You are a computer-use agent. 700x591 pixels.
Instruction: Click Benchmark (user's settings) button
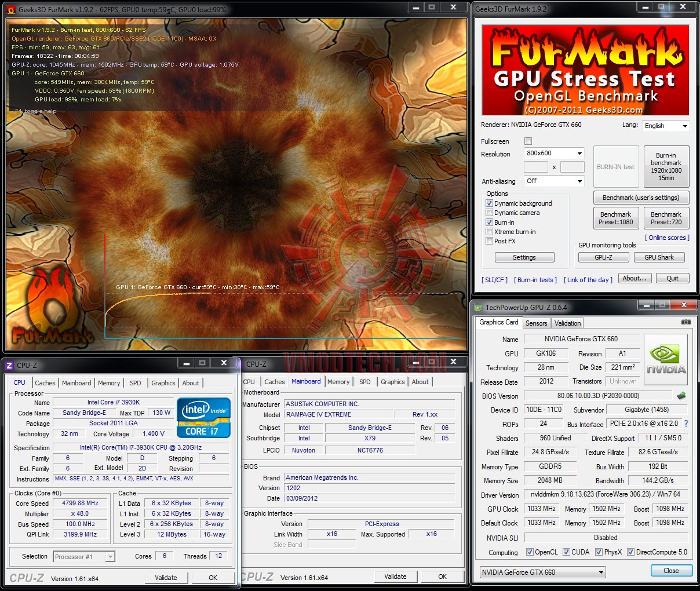pos(641,198)
